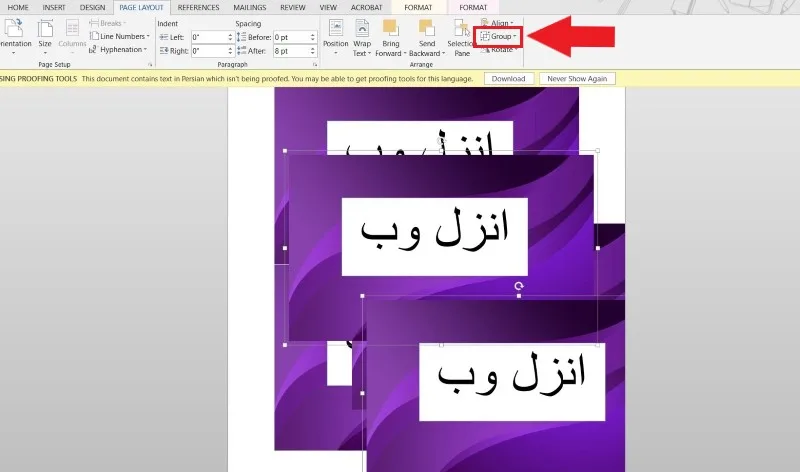Click Download for proofing tools
This screenshot has width=800, height=472.
point(508,79)
